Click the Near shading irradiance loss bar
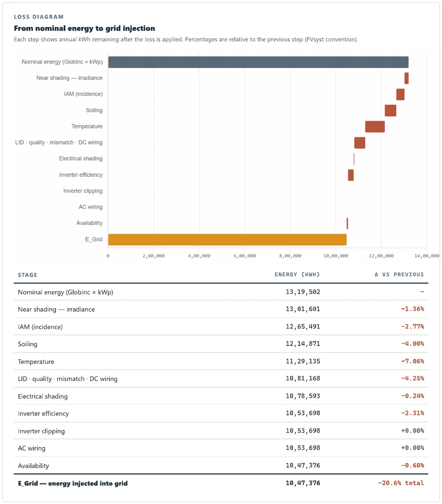The image size is (442, 504). click(x=406, y=78)
